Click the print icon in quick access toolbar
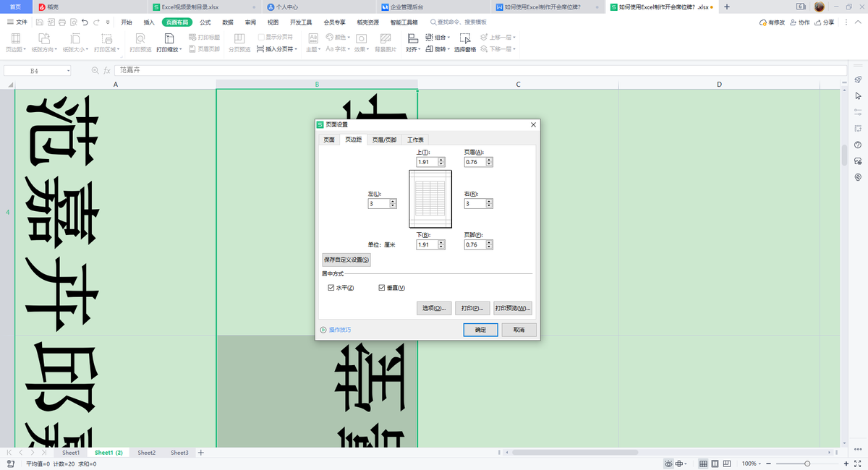Viewport: 868px width, 470px height. click(61, 22)
